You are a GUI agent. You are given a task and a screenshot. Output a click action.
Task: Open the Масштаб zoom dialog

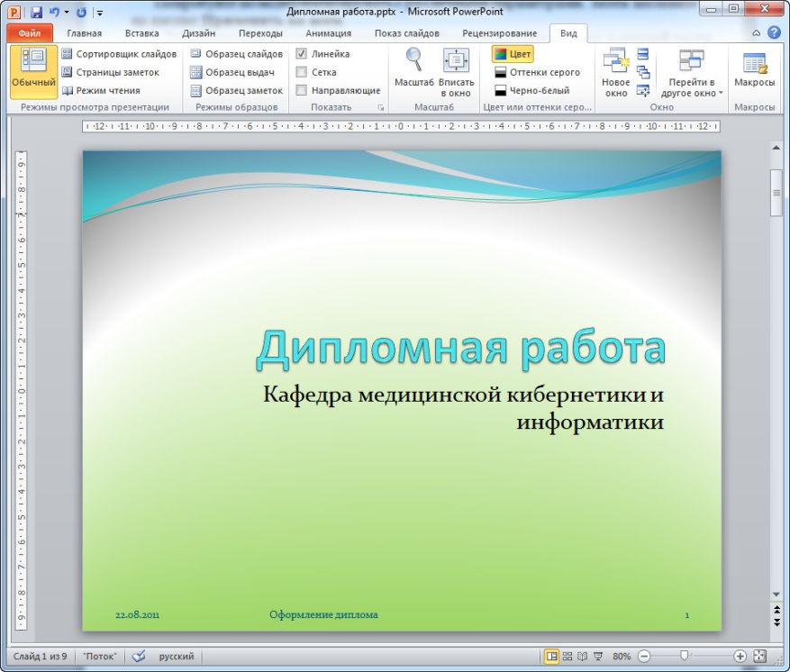click(x=414, y=68)
